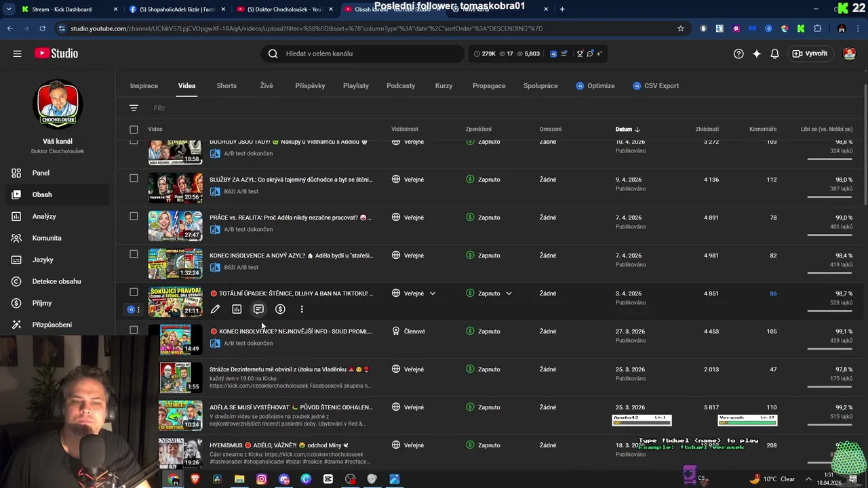Click the vidIQ icon in stats bar
Screen dimensions: 868x488
click(x=553, y=54)
